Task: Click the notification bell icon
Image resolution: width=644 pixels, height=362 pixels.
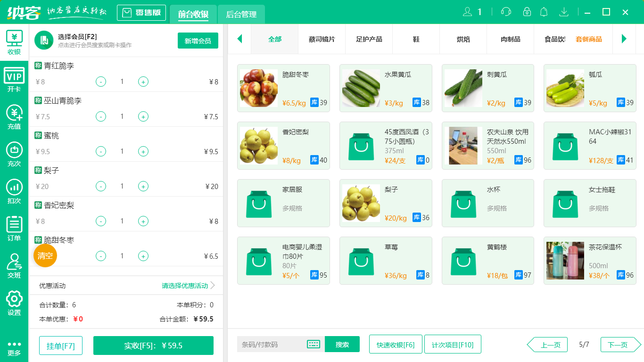Action: click(x=544, y=11)
